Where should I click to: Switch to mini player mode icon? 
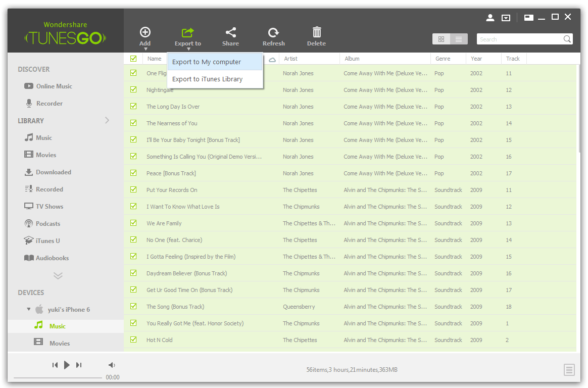[x=529, y=17]
